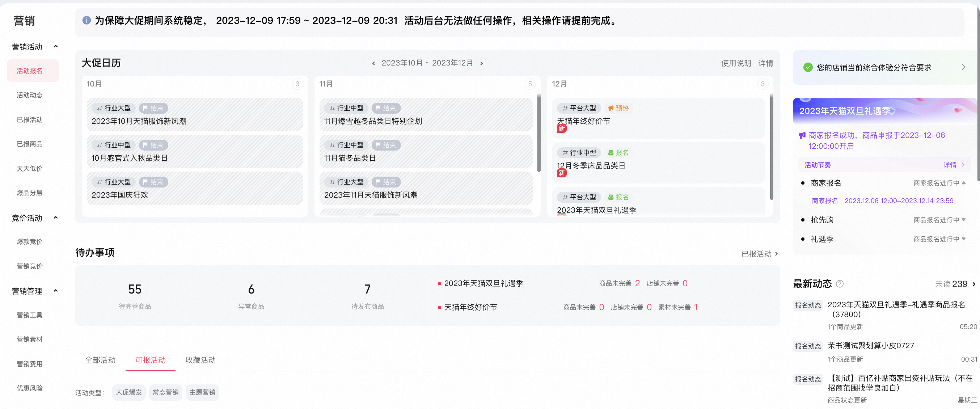Image resolution: width=980 pixels, height=409 pixels.
Task: Click 报名 status icon on 12月冬季床品品类日
Action: coord(611,153)
